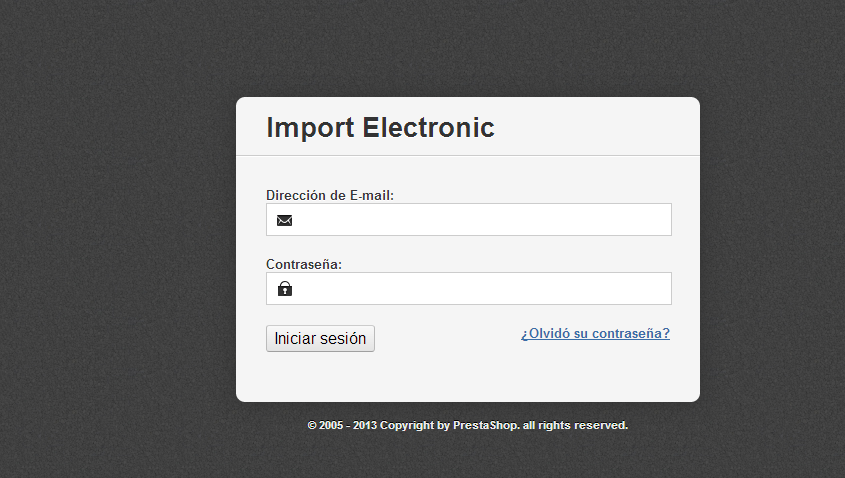Focus the Dirección de E-mail input field

(480, 220)
